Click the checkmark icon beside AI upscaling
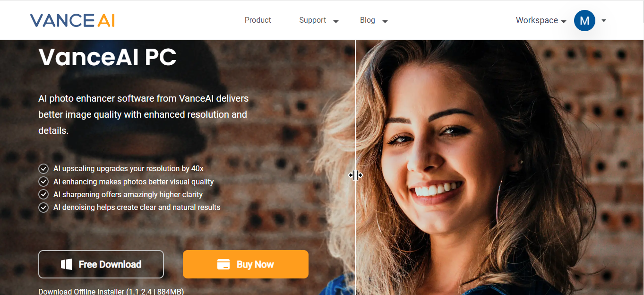Image resolution: width=644 pixels, height=295 pixels. pos(43,169)
